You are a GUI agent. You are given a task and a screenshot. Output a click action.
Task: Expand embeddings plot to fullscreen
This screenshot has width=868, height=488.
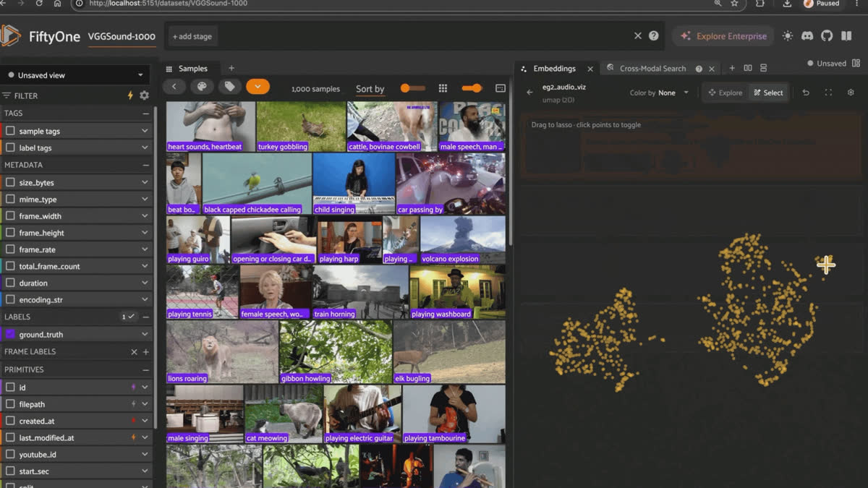(828, 93)
